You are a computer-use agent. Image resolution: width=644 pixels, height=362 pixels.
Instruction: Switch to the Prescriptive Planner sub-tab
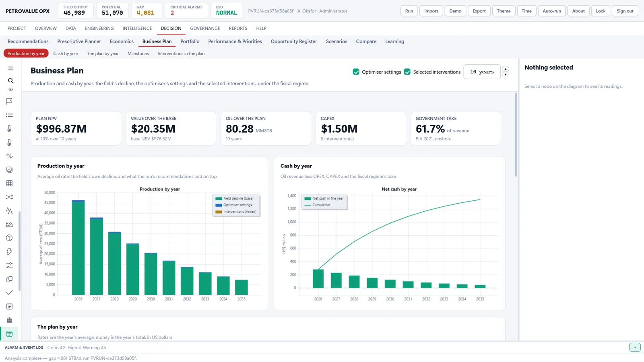[79, 41]
